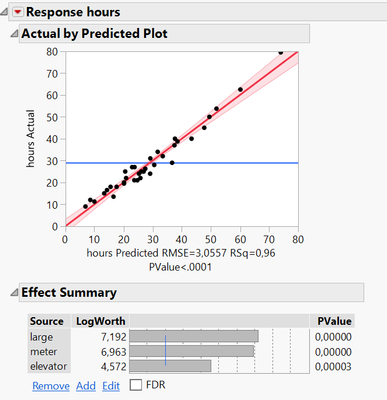Click the hours Actual axis label
Viewport: 387px width, 400px height.
[30, 138]
